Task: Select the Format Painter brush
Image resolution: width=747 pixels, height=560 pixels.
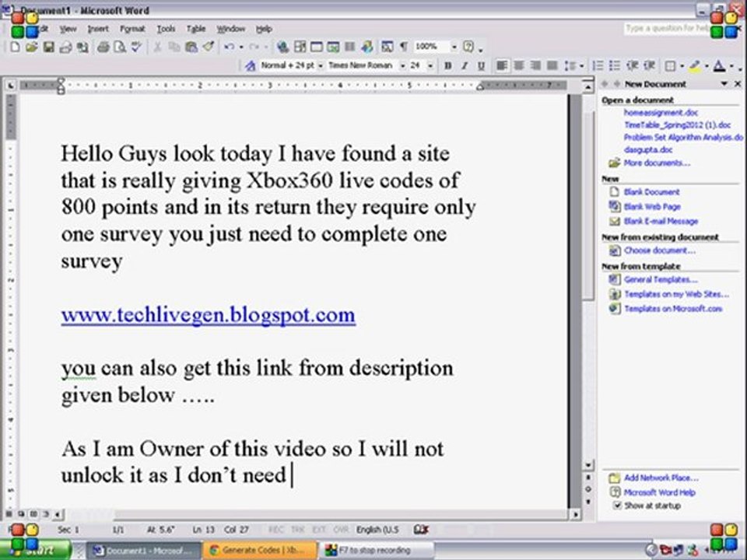Action: point(209,47)
